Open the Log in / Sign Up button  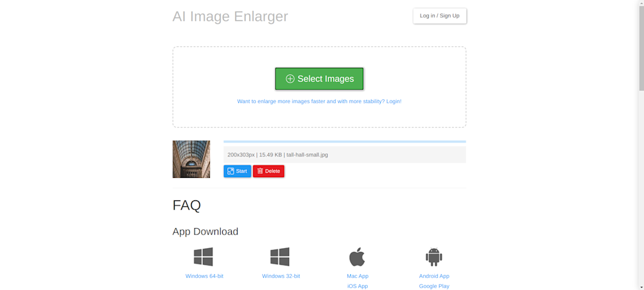pyautogui.click(x=439, y=15)
